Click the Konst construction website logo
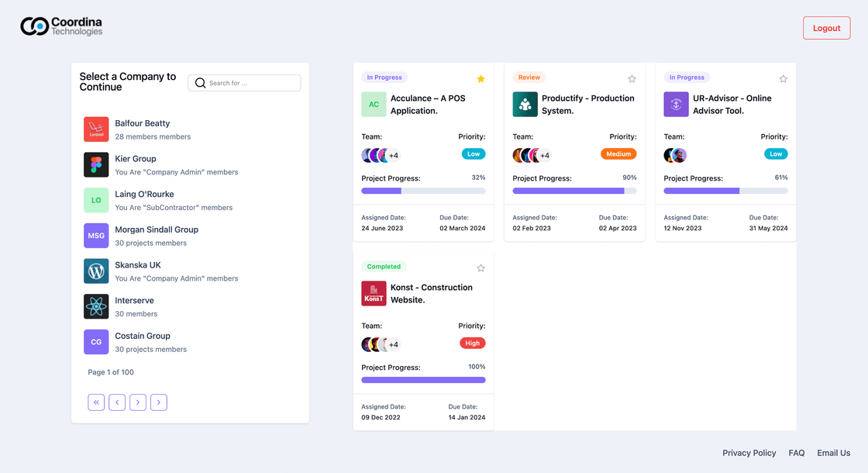 pyautogui.click(x=374, y=292)
